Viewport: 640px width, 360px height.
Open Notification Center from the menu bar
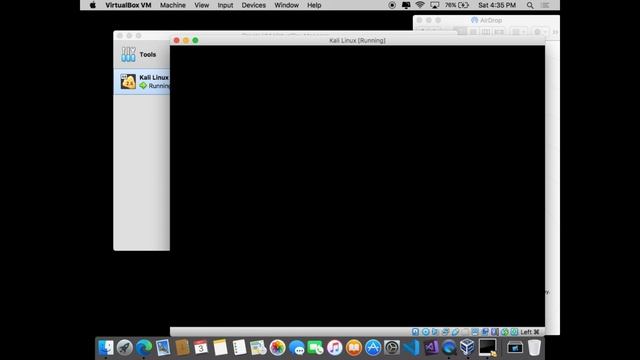coord(545,5)
